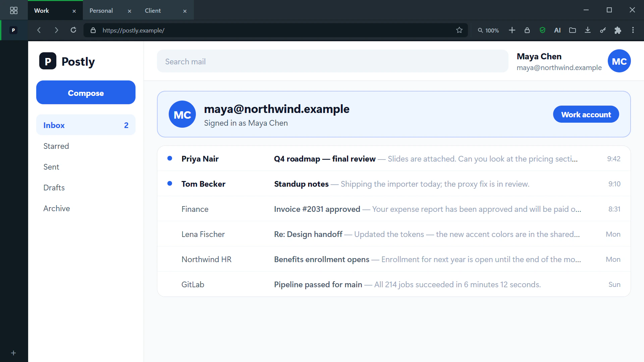Click the Work account badge

(x=586, y=114)
